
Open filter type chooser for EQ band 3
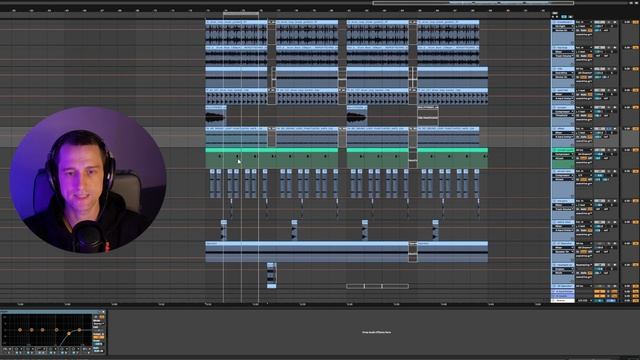[30, 349]
